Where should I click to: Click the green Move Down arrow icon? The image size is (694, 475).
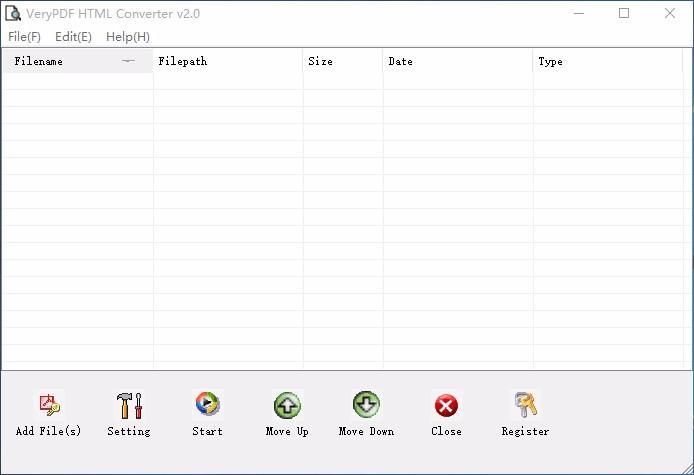point(366,404)
